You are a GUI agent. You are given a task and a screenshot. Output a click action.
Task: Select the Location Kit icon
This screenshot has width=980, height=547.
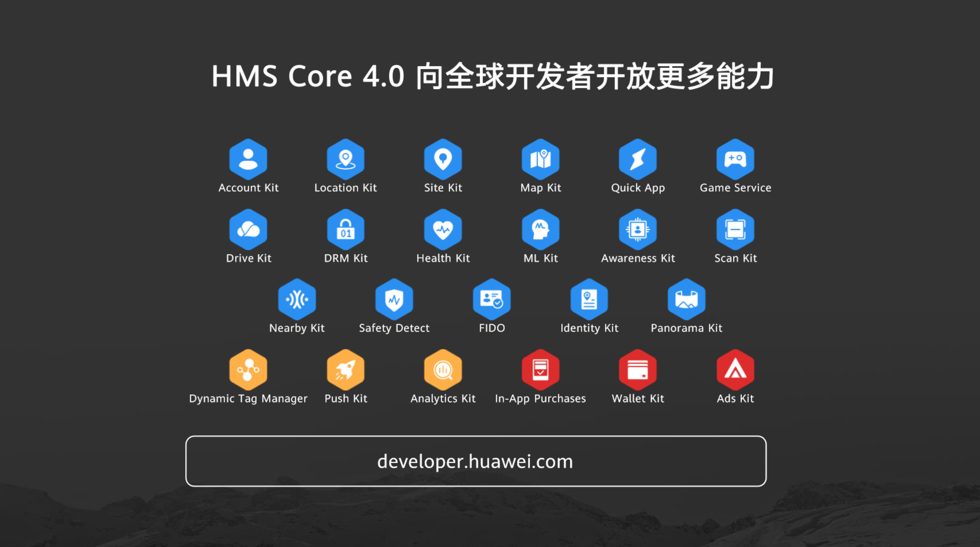click(346, 159)
